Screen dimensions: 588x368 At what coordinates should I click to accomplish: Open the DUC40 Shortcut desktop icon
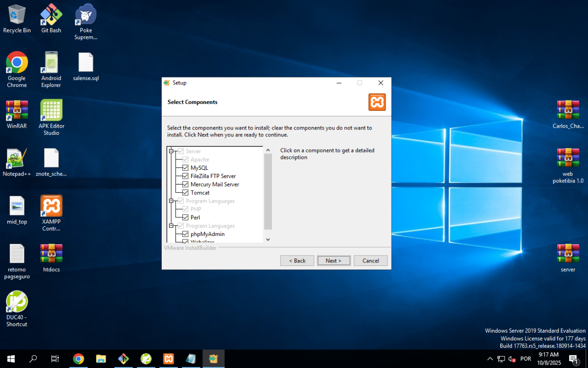tap(17, 302)
